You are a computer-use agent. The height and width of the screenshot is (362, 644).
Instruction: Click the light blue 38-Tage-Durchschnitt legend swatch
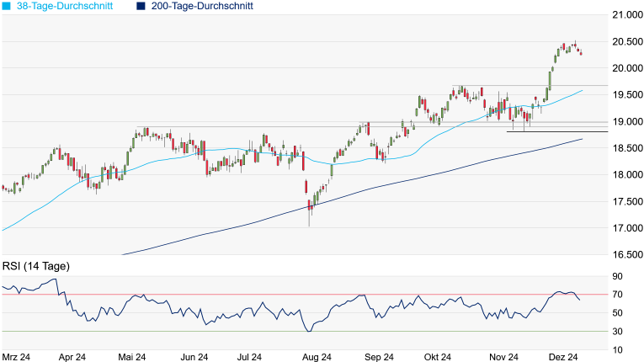click(6, 6)
